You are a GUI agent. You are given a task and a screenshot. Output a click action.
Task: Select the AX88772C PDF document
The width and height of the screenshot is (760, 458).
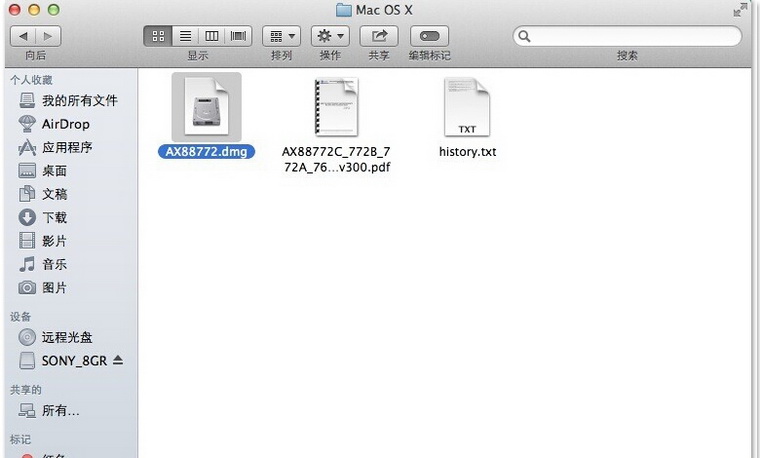(336, 107)
